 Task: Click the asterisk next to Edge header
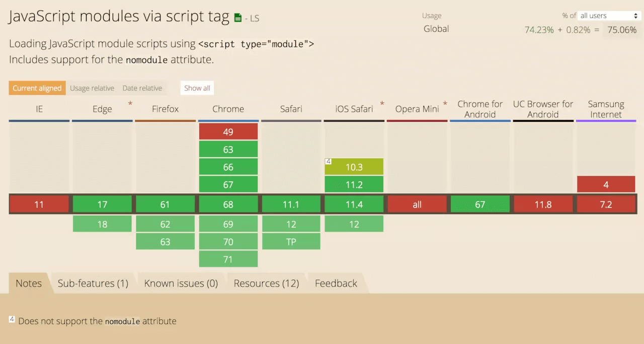click(x=130, y=104)
